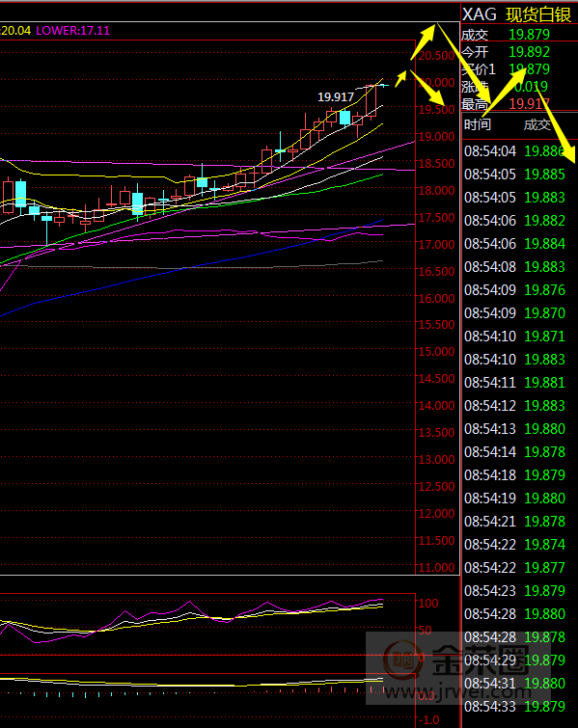Viewport: 578px width, 728px height.
Task: Click the 20.000 price axis label
Action: point(437,83)
